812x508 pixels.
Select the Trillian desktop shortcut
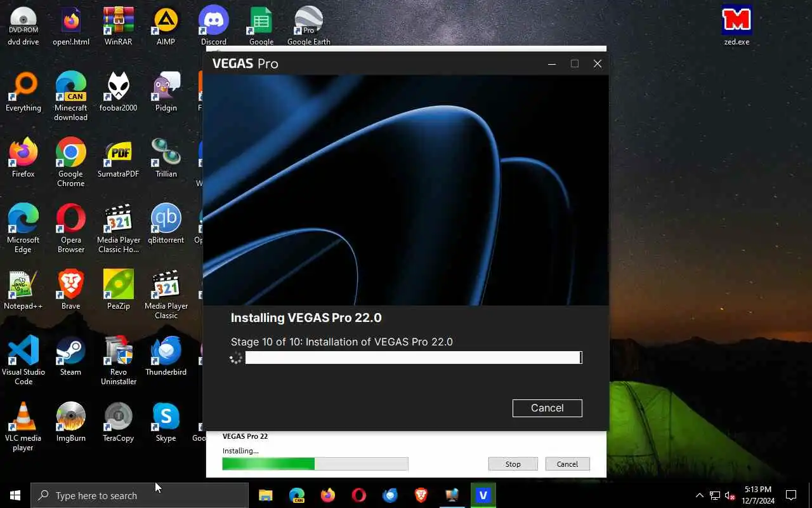pyautogui.click(x=166, y=159)
